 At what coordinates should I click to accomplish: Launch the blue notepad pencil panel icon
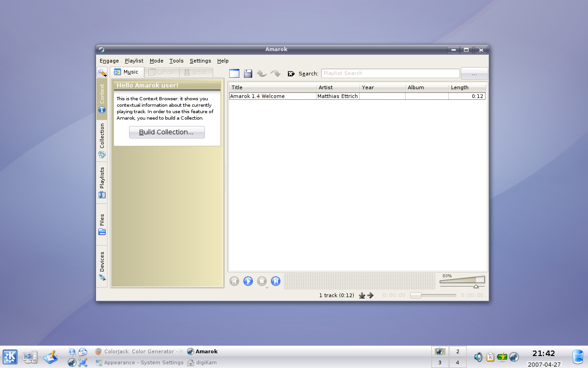(51, 357)
